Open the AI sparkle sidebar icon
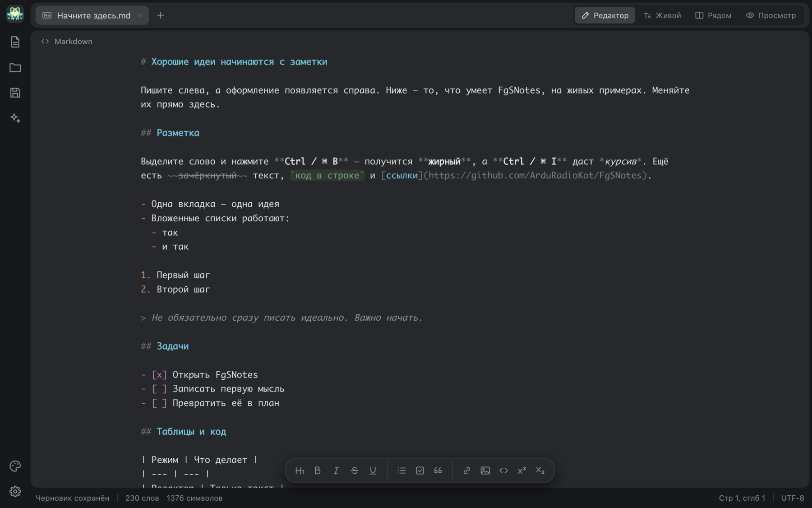This screenshot has width=812, height=508. (x=15, y=118)
